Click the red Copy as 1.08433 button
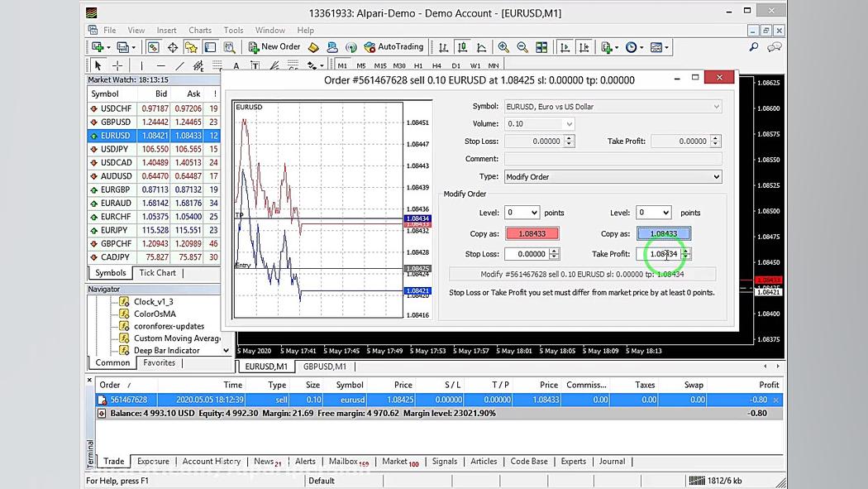The width and height of the screenshot is (868, 489). [532, 233]
